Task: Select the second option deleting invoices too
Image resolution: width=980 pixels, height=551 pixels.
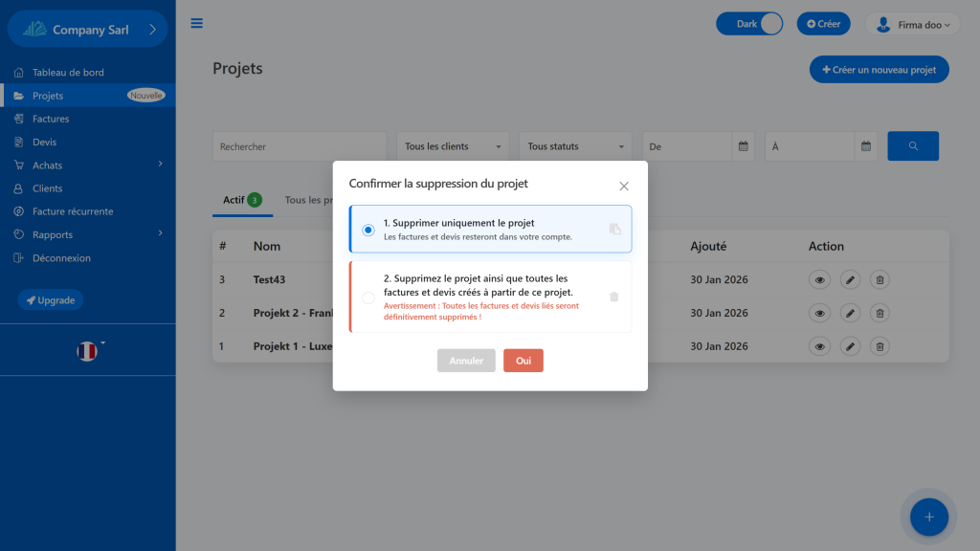Action: pyautogui.click(x=368, y=298)
